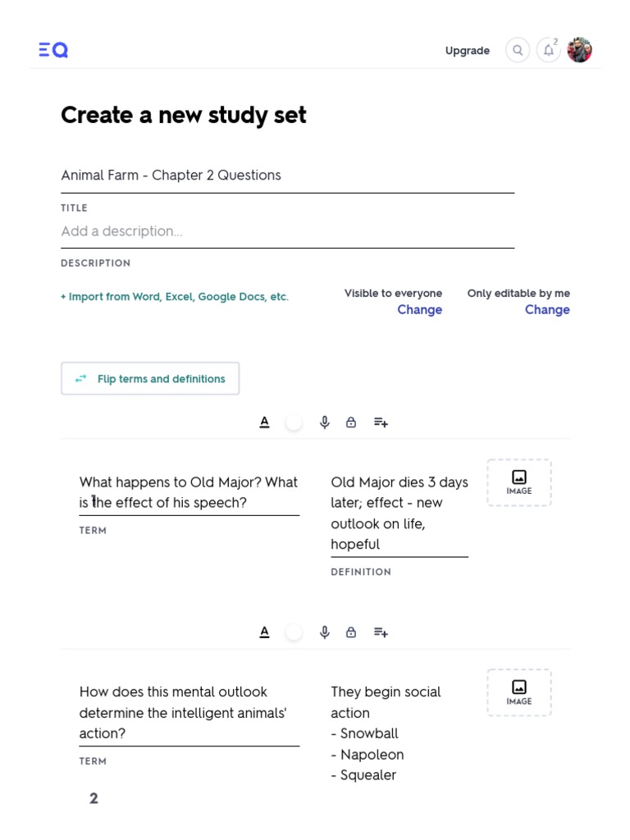Click microphone icon above first card
The width and height of the screenshot is (630, 840).
(x=325, y=422)
